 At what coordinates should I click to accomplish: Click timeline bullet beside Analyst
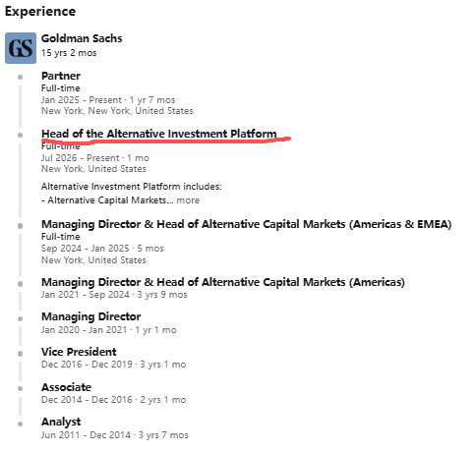tap(20, 424)
